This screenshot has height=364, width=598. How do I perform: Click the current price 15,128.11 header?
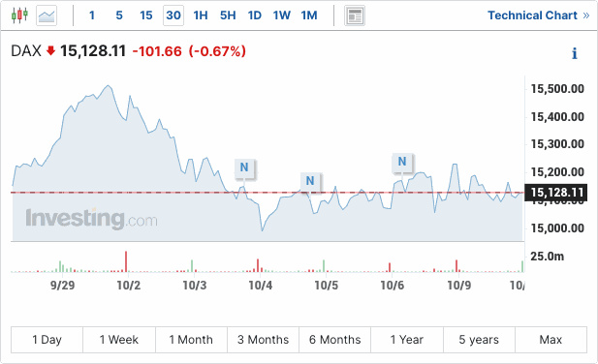click(x=93, y=51)
